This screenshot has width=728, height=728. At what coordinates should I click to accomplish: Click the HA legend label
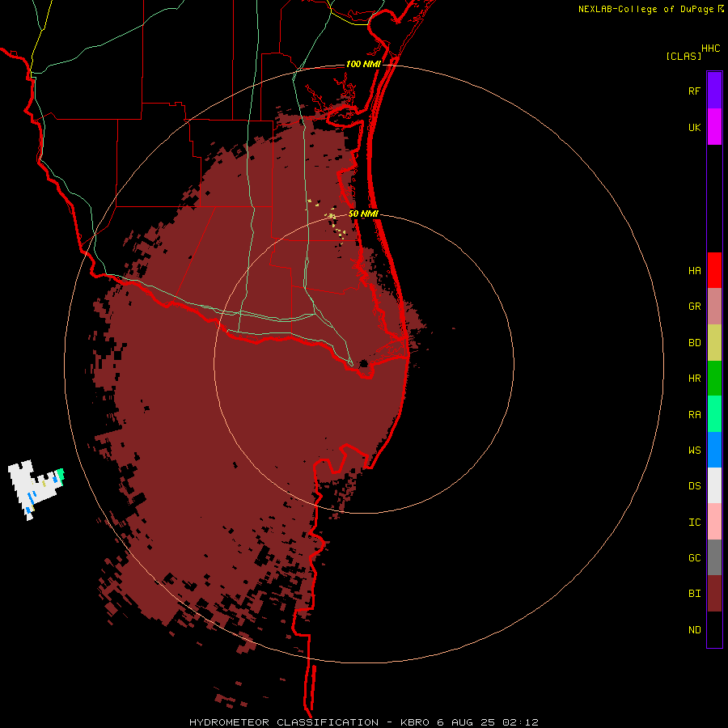pyautogui.click(x=694, y=270)
